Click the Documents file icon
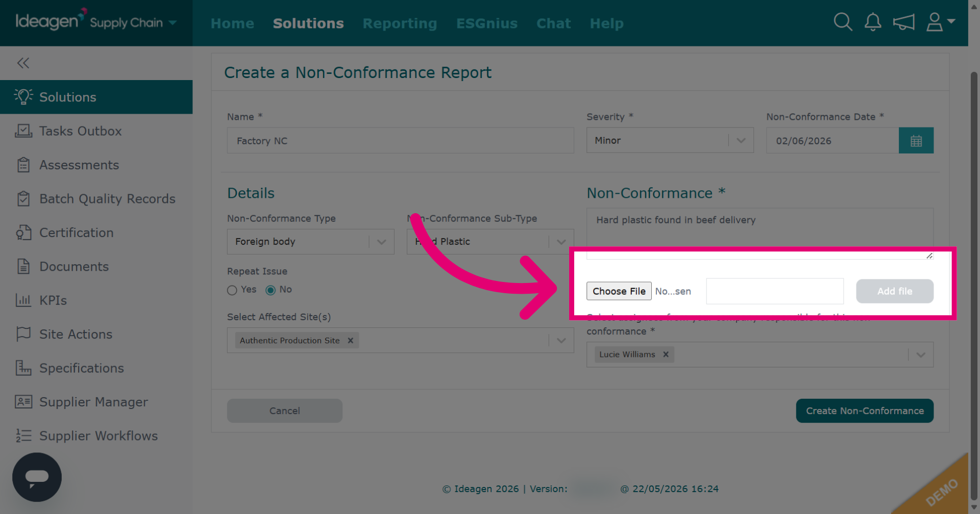Screen dimensions: 980x514 pos(23,266)
